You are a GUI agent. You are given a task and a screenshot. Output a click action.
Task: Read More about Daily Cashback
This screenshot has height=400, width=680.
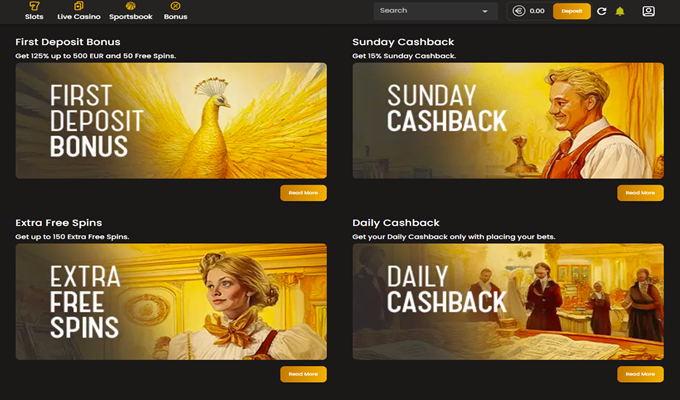[x=640, y=374]
